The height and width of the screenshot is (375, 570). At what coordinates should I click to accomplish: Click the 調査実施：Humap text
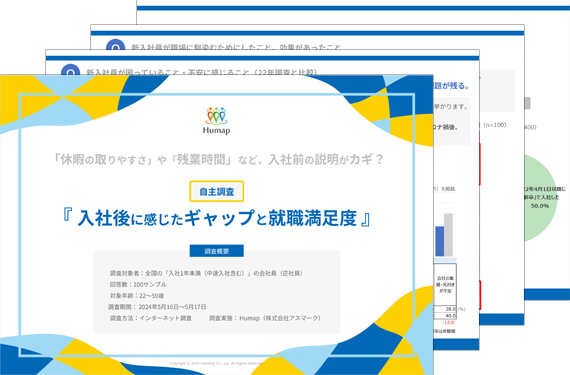click(266, 318)
